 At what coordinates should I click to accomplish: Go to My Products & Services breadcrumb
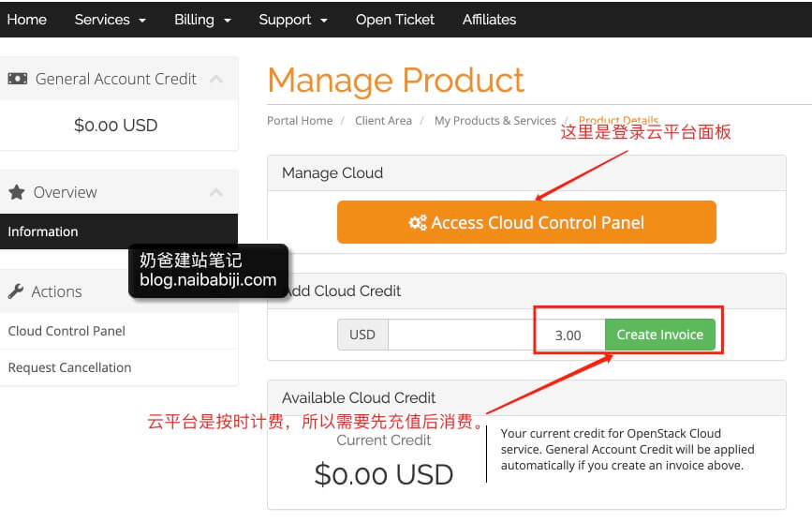click(x=495, y=121)
